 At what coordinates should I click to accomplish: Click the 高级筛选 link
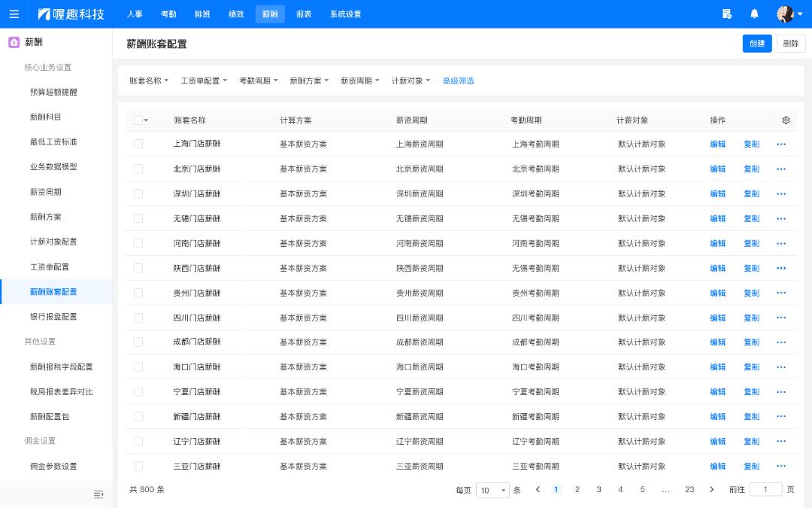click(458, 81)
